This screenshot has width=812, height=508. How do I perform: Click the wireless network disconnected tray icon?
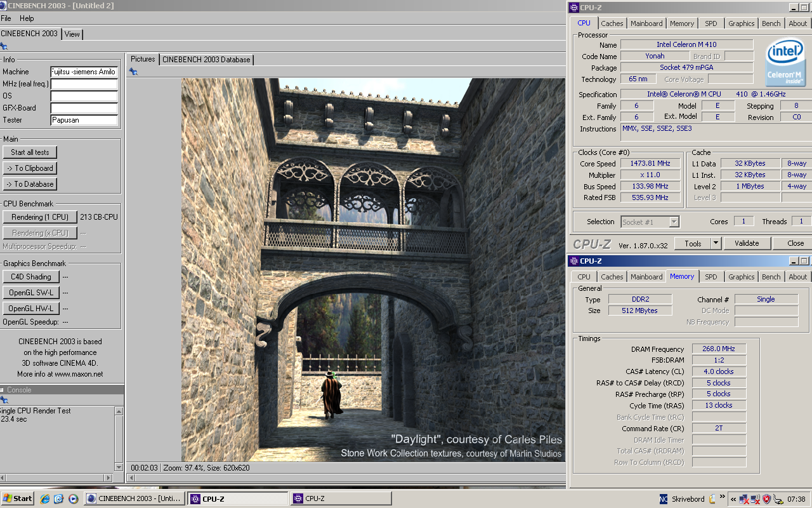click(756, 499)
